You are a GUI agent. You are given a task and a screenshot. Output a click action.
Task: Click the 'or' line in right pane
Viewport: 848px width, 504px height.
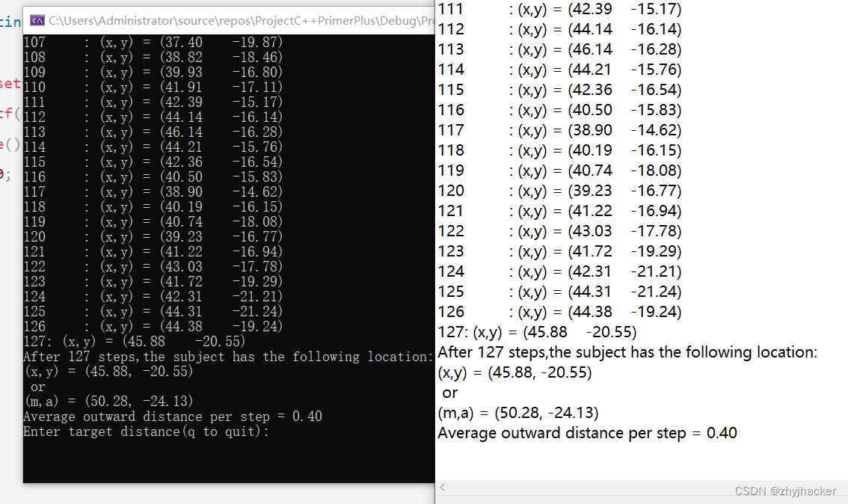(x=450, y=393)
